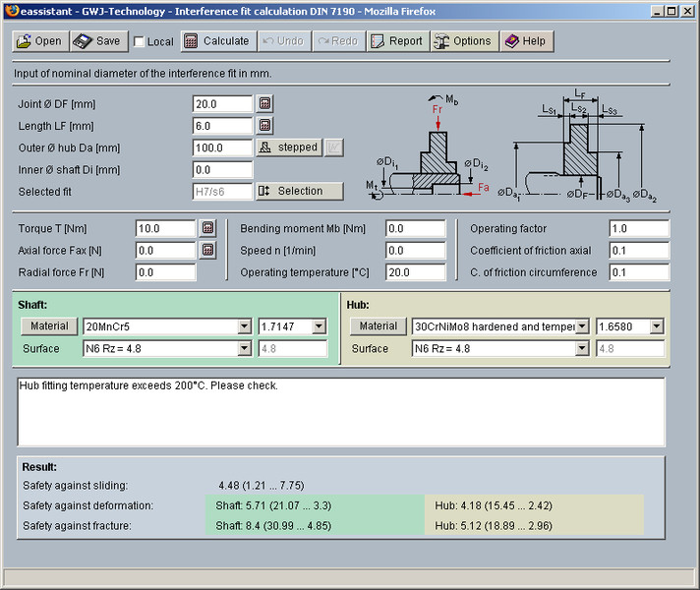700x590 pixels.
Task: Generate a Report from the toolbar
Action: tap(396, 41)
